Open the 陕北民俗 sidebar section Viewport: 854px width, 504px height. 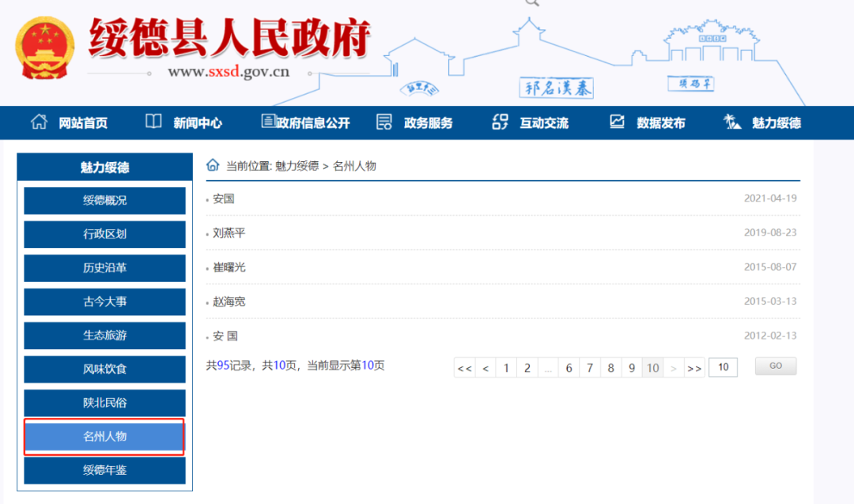104,403
